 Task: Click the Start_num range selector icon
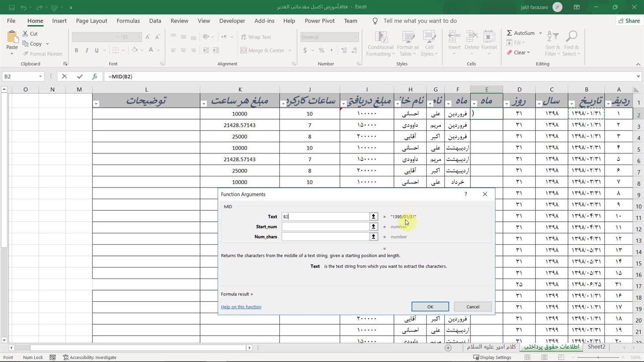point(373,226)
